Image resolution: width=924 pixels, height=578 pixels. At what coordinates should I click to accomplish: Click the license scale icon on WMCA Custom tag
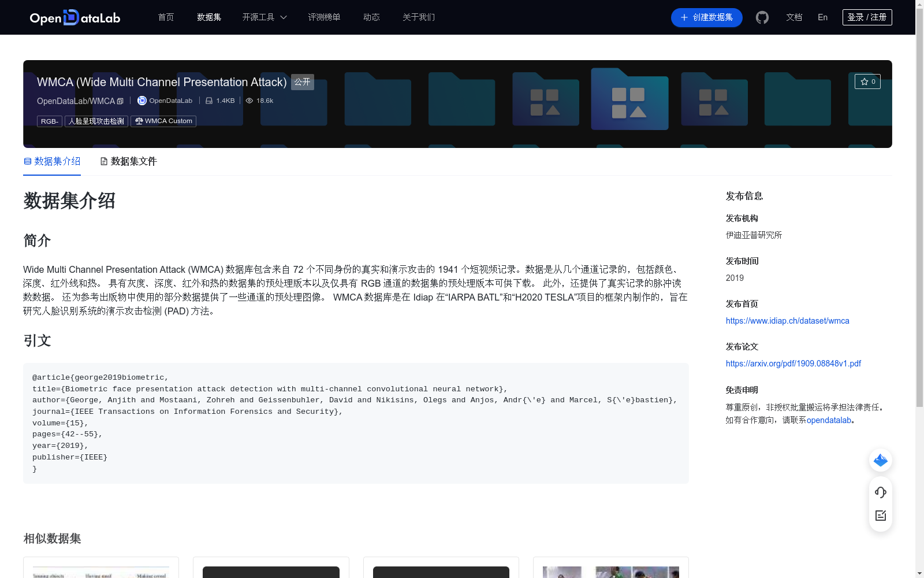click(x=138, y=121)
